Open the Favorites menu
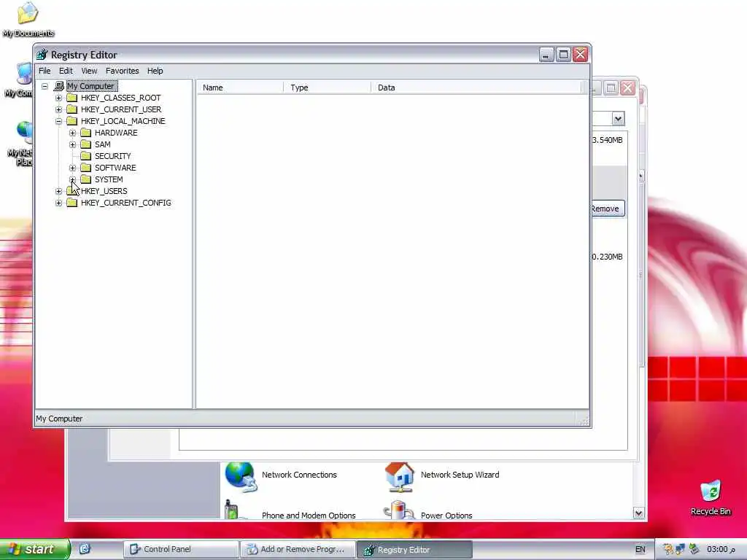 point(123,71)
